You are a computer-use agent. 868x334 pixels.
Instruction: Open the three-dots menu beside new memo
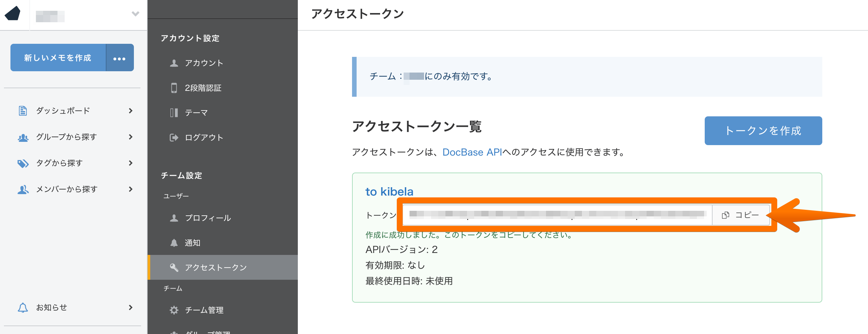pos(120,58)
